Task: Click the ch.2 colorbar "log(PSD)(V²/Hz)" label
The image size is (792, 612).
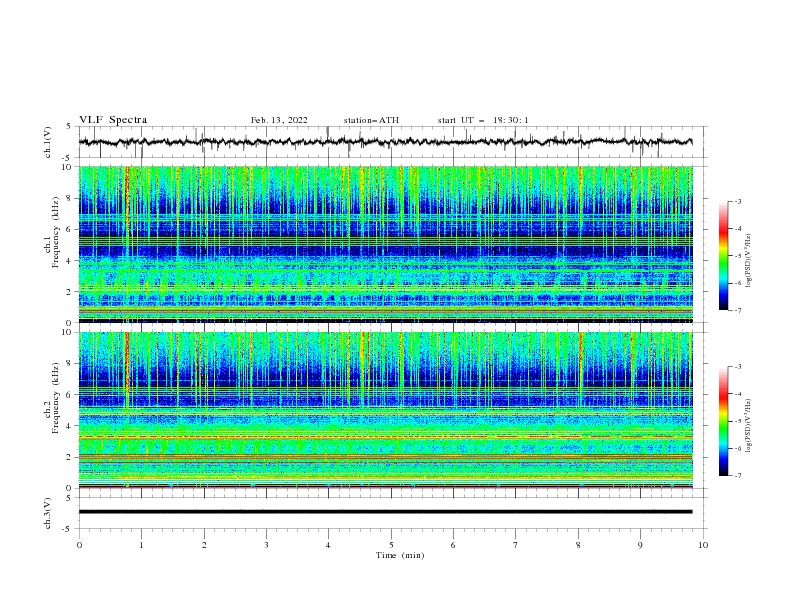Action: [x=749, y=426]
